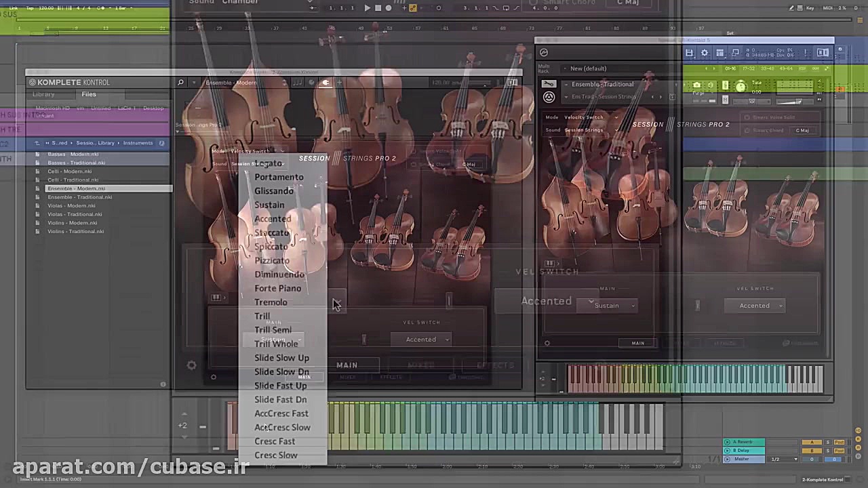Open recent locations clock icon in browser

pyautogui.click(x=161, y=143)
